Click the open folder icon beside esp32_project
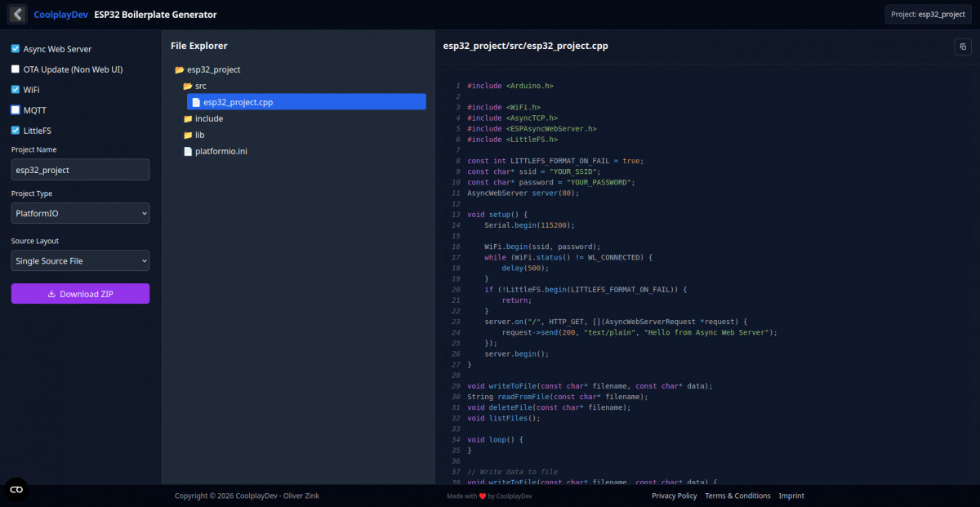This screenshot has height=507, width=980. click(x=180, y=70)
